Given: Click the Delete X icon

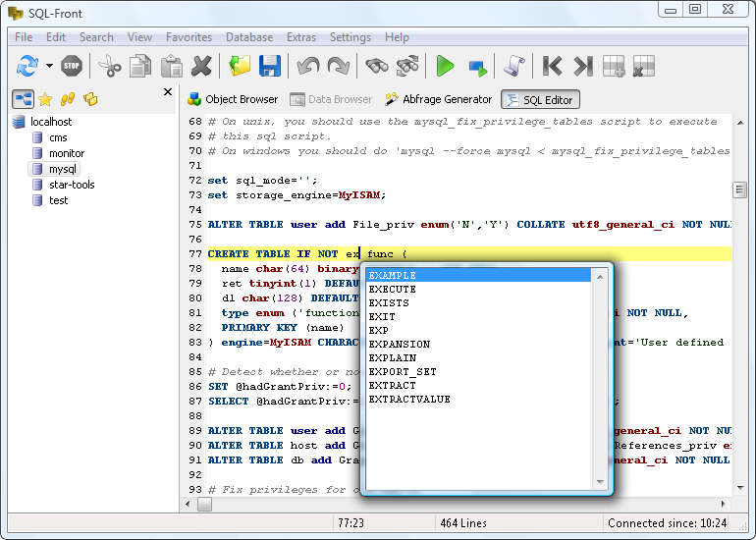Looking at the screenshot, I should pos(201,66).
